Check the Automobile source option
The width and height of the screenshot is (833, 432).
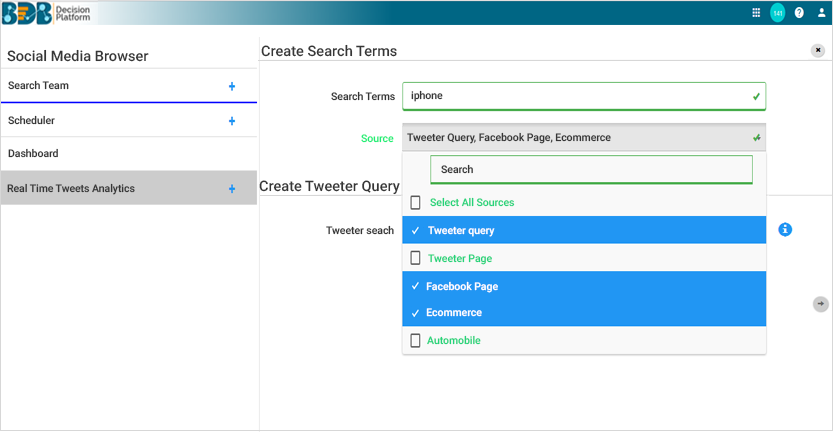pyautogui.click(x=416, y=341)
